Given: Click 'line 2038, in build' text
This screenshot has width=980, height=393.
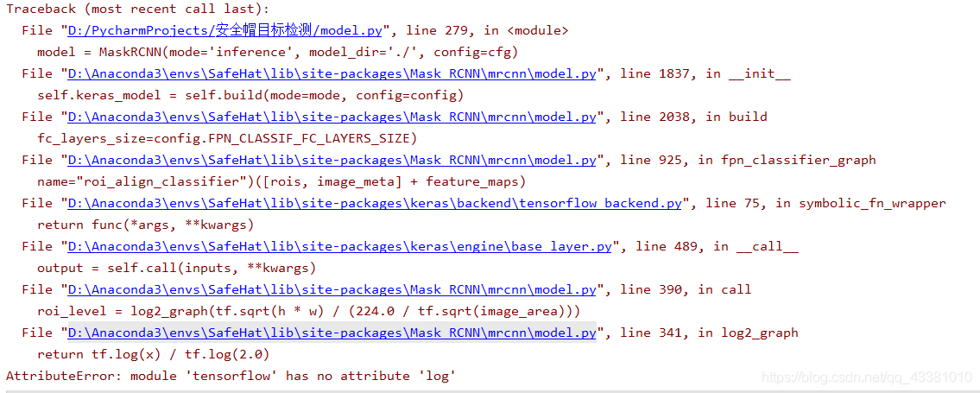Looking at the screenshot, I should coord(693,117).
